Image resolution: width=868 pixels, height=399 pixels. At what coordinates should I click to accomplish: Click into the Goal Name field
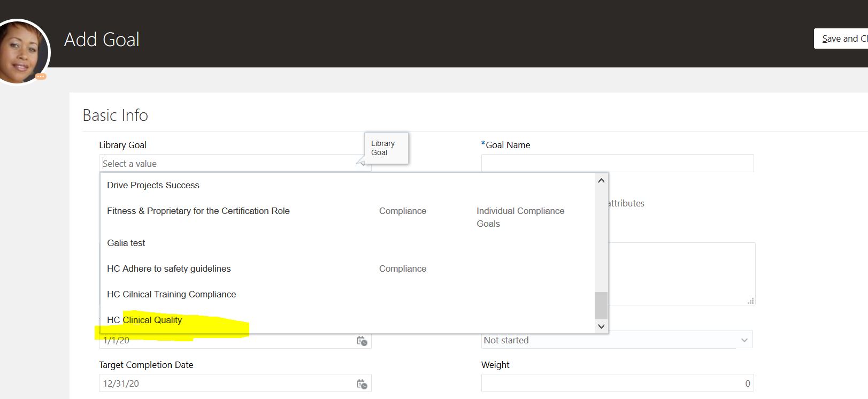[x=617, y=163]
